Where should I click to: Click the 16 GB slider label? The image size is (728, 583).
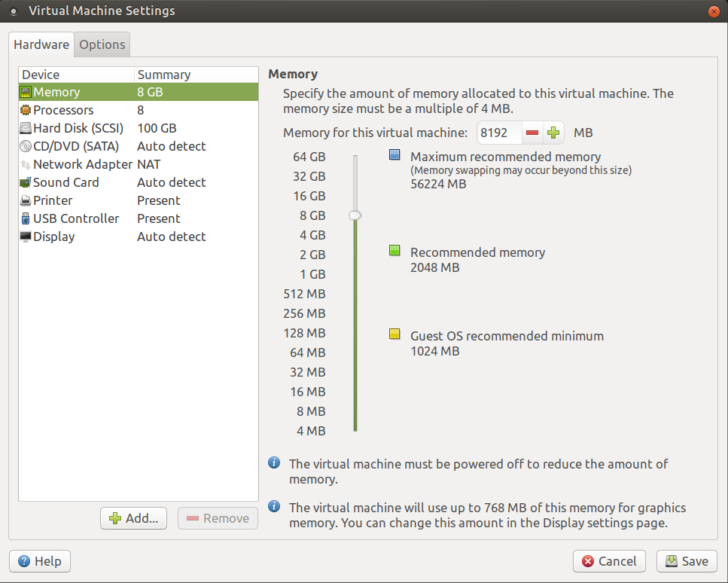point(309,196)
